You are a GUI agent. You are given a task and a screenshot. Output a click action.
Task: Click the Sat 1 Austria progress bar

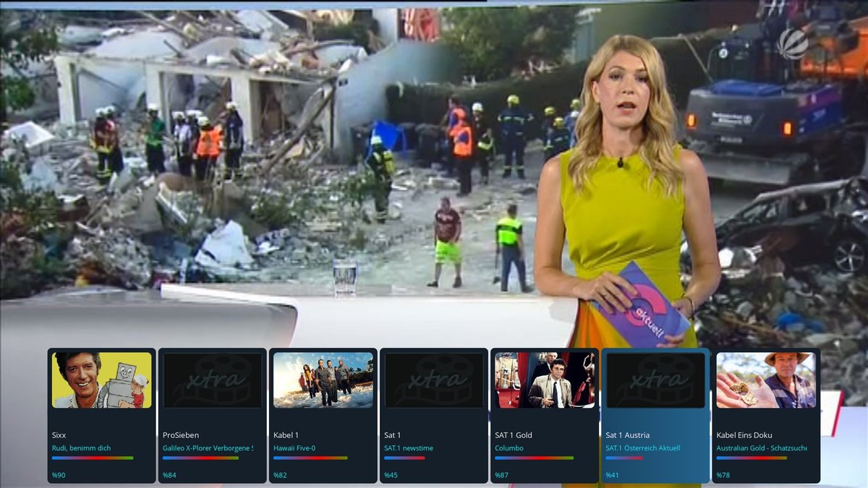click(x=624, y=458)
